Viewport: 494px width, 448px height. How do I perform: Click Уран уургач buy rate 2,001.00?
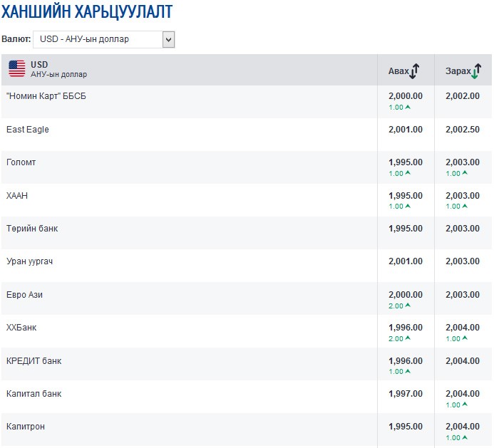(x=406, y=261)
